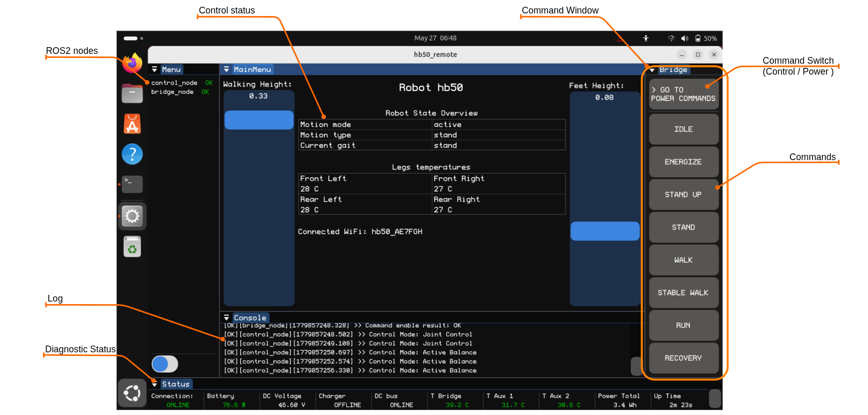Collapse the Menu panel header
Viewport: 868px width, 415px height.
click(154, 69)
